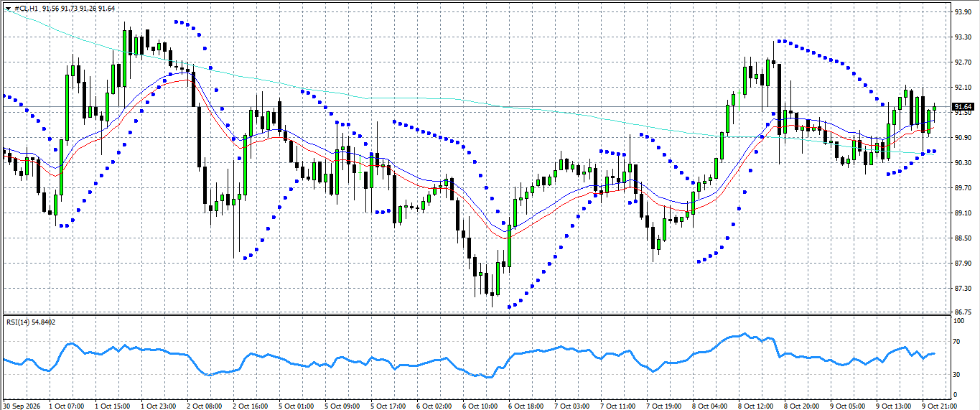Click the 7 Oct 19:00 time label
This screenshot has width=980, height=410.
pos(664,406)
